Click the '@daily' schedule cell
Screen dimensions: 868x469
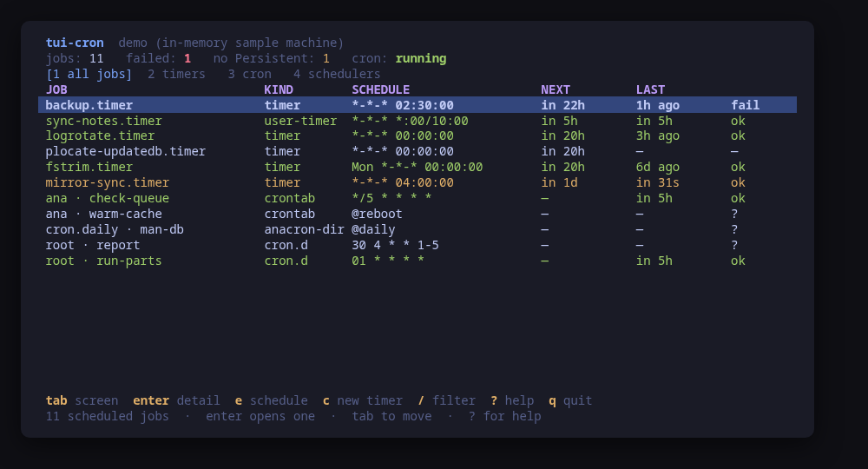pyautogui.click(x=373, y=230)
